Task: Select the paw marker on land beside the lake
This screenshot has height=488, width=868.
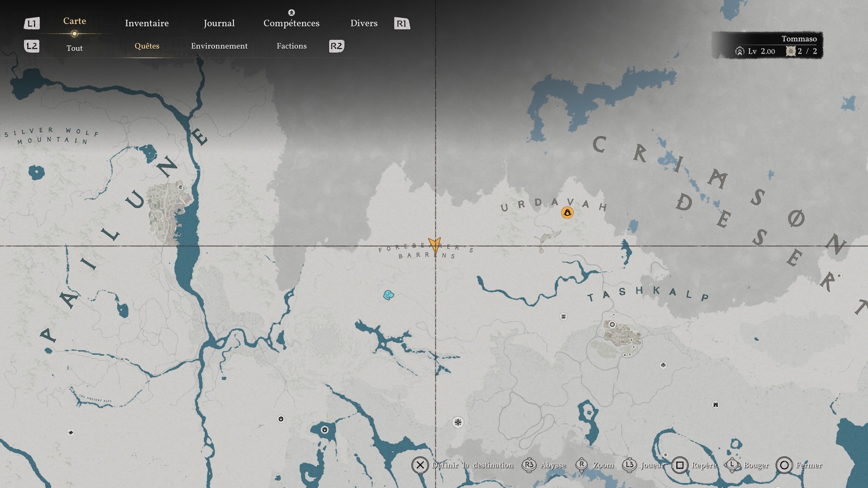Action: point(281,419)
